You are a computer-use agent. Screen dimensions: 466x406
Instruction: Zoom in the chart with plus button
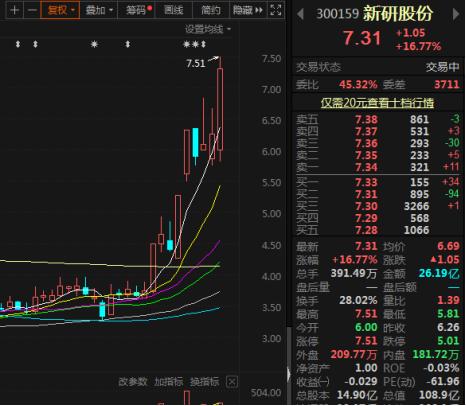coord(14,10)
